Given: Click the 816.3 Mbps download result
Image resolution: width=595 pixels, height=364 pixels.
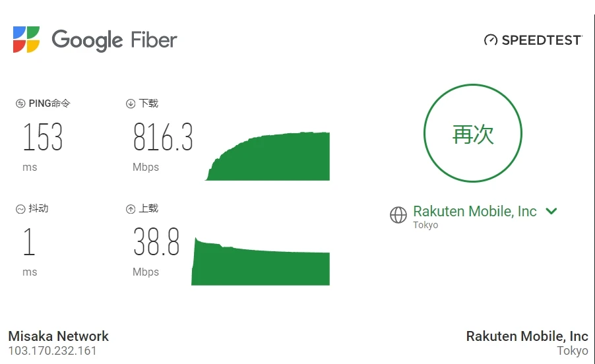Looking at the screenshot, I should click(x=163, y=137).
